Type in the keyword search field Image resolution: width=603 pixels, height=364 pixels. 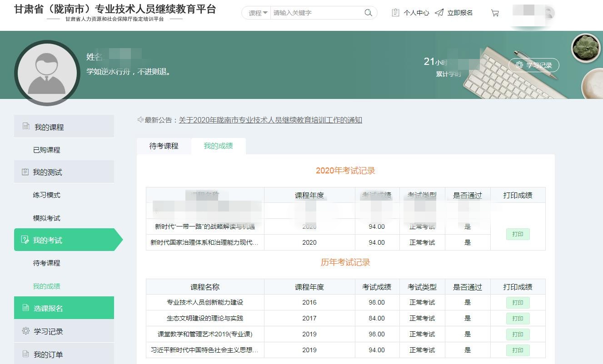(x=316, y=13)
